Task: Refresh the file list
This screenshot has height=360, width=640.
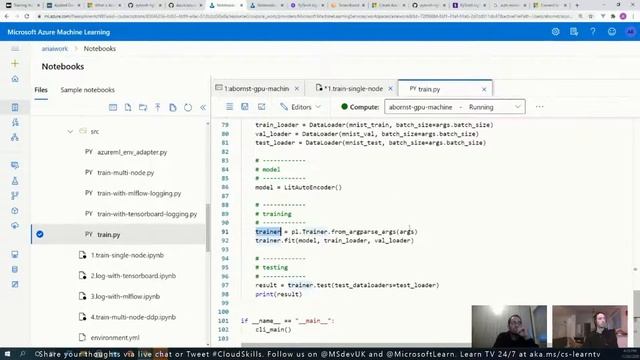Action: pyautogui.click(x=188, y=107)
